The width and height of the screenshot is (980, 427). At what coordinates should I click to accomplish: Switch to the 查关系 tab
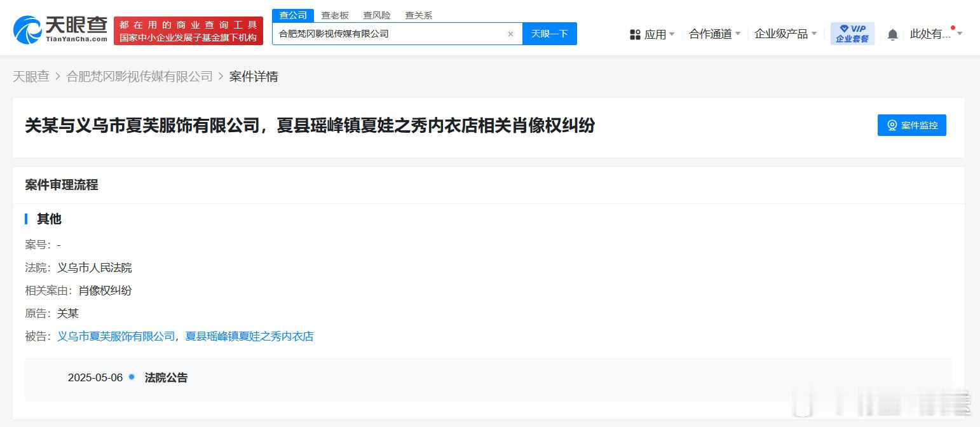[419, 15]
